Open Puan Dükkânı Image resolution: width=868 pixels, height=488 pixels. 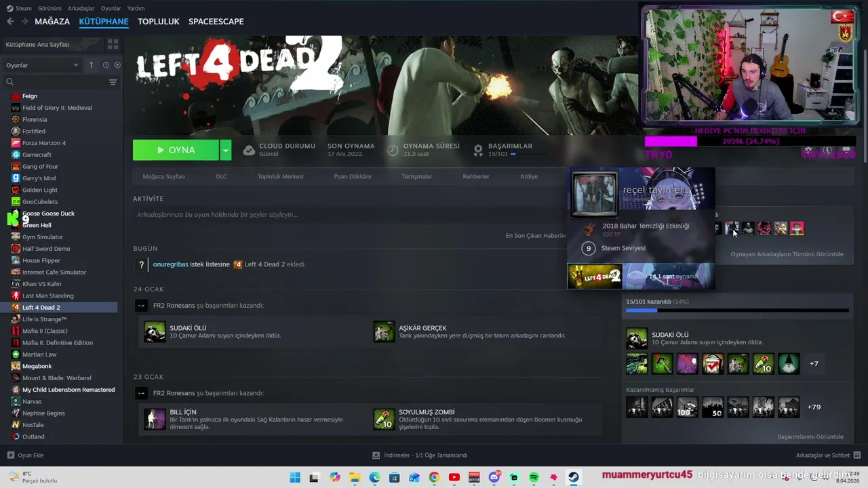tap(353, 176)
